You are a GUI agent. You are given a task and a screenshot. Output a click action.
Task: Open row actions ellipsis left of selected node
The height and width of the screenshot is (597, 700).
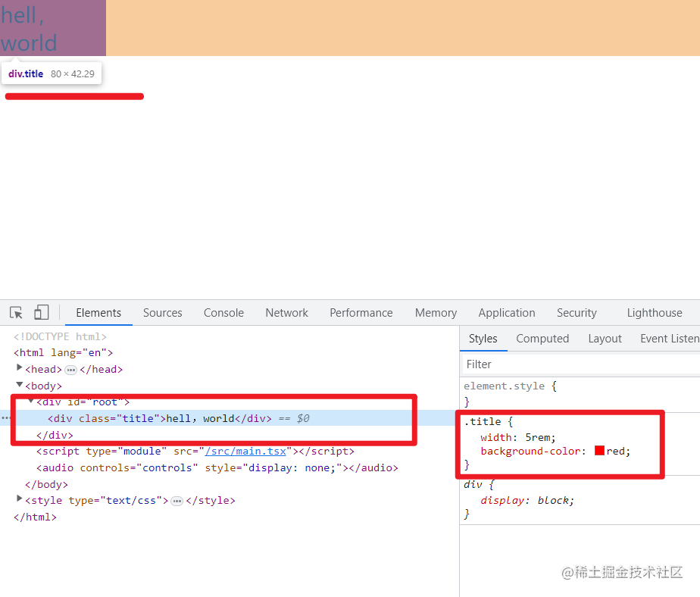[x=5, y=418]
